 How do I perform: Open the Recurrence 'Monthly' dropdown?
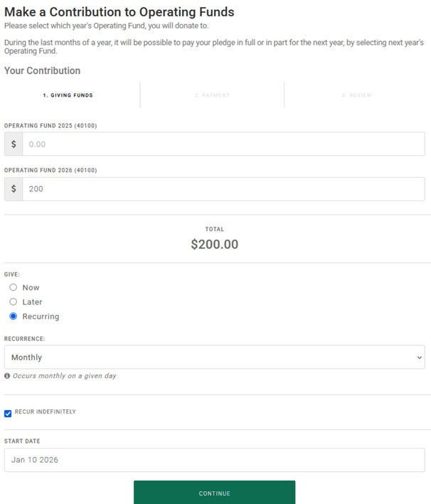click(x=213, y=358)
